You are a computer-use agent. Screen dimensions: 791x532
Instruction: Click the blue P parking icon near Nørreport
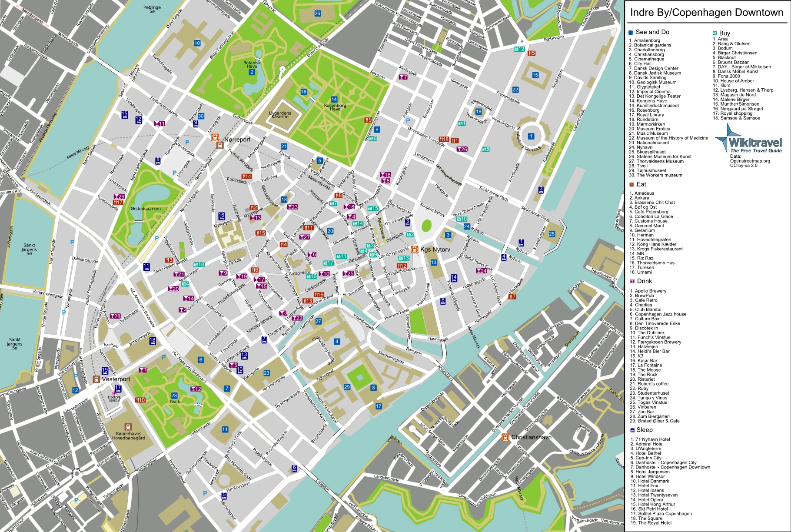[188, 143]
